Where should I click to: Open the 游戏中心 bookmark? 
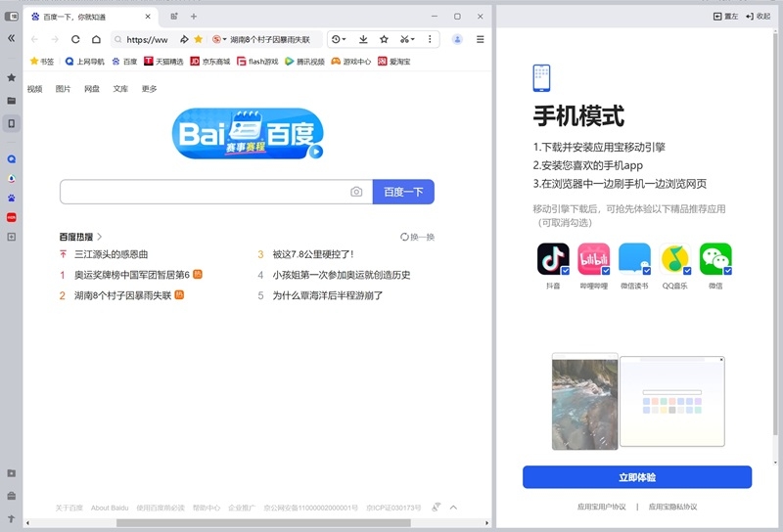tap(351, 62)
